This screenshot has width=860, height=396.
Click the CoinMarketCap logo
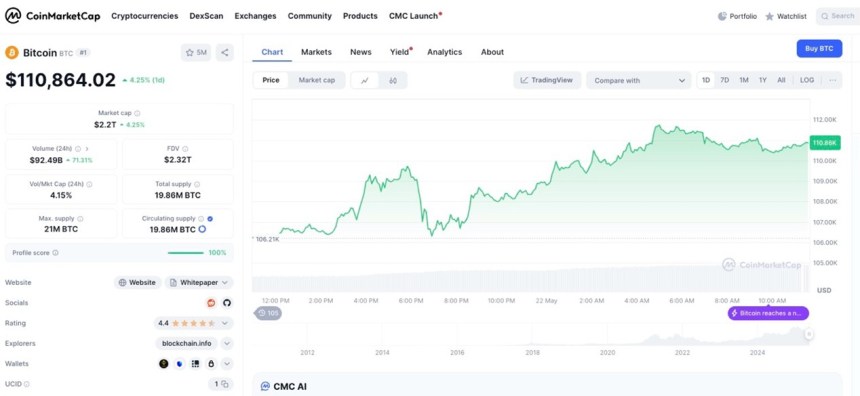click(53, 16)
